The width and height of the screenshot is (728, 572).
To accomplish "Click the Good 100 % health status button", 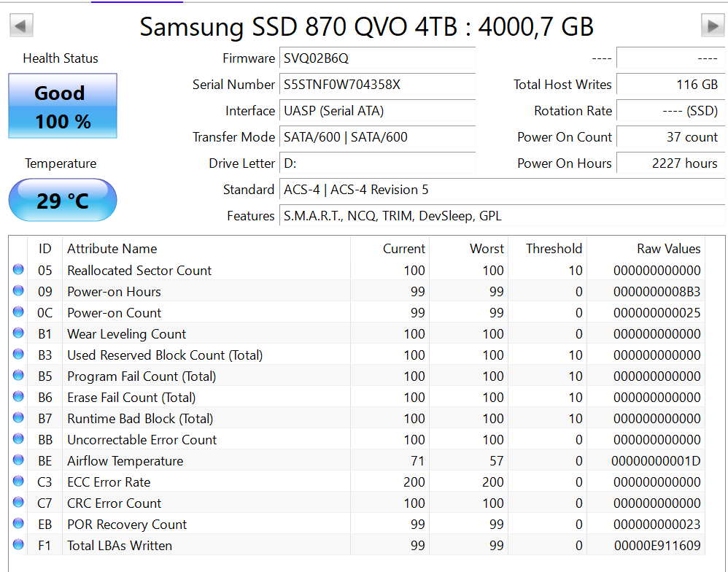I will coord(63,106).
